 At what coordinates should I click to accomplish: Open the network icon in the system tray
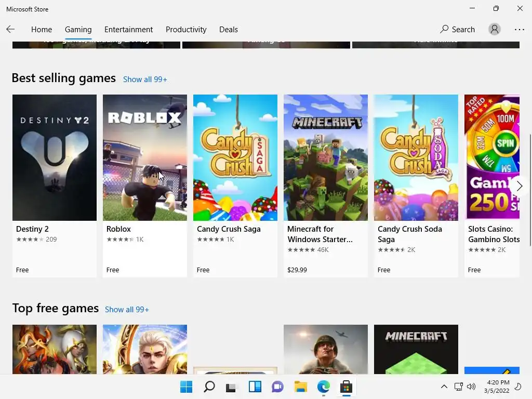click(458, 387)
